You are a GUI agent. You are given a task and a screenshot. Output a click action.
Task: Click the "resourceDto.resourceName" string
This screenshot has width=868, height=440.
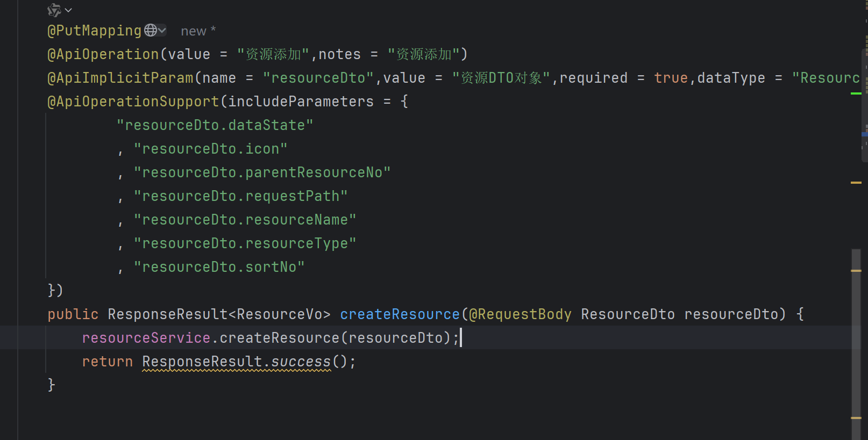245,220
